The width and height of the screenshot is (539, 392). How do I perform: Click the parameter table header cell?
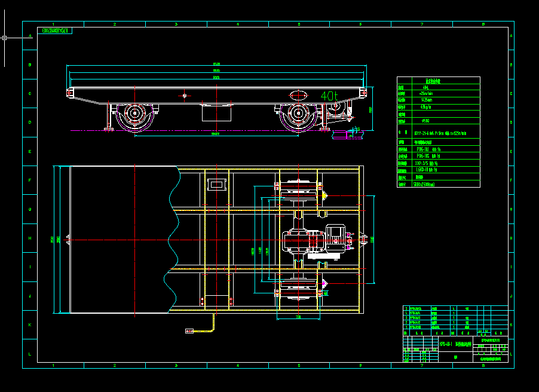point(446,81)
